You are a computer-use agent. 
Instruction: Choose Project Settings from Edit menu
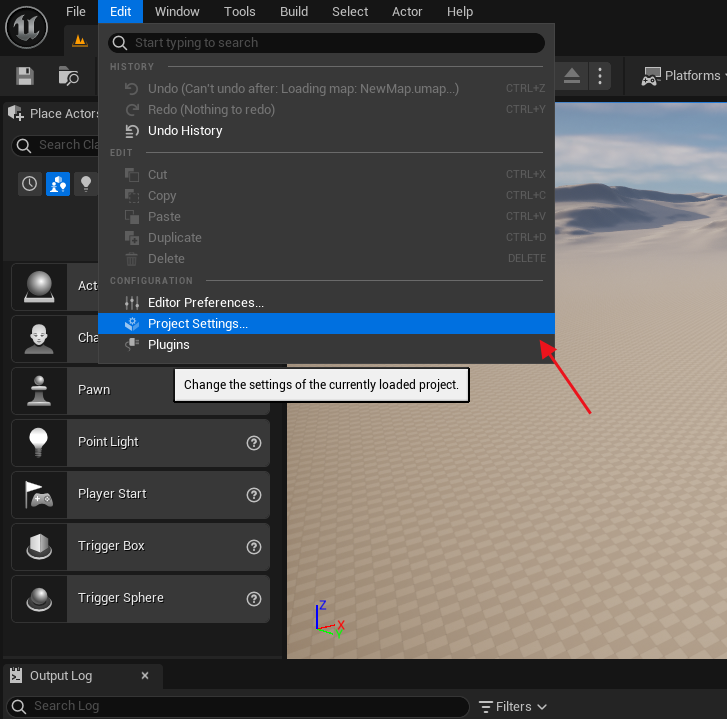pos(198,324)
